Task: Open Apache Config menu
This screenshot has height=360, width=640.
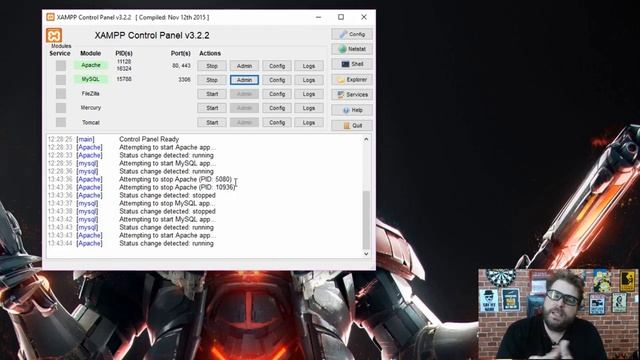Action: tap(277, 66)
